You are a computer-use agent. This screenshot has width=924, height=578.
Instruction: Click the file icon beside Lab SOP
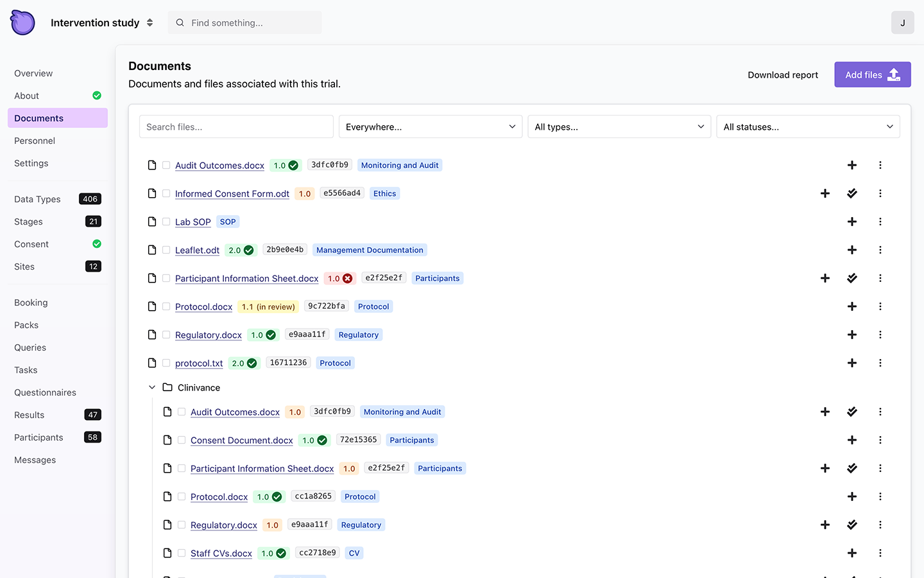(x=152, y=222)
